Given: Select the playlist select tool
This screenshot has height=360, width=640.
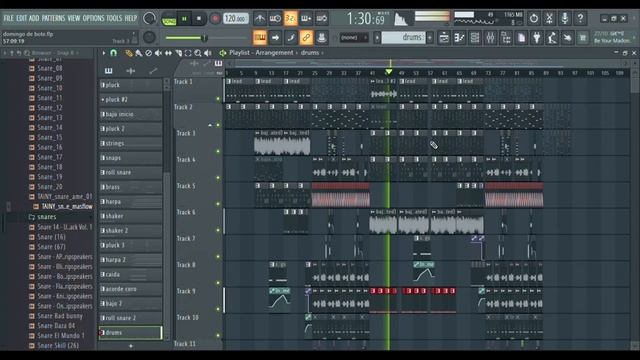Looking at the screenshot, I should [x=188, y=53].
